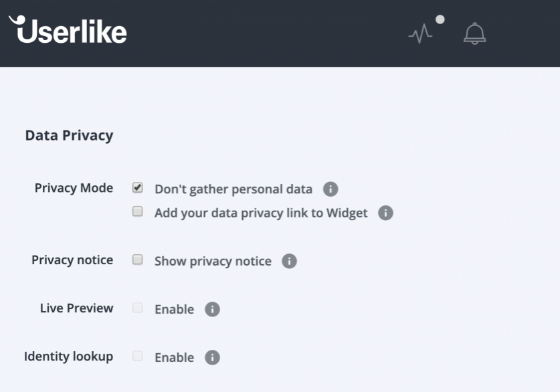Open the activity pulse monitor icon
This screenshot has height=392, width=560.
(x=420, y=33)
